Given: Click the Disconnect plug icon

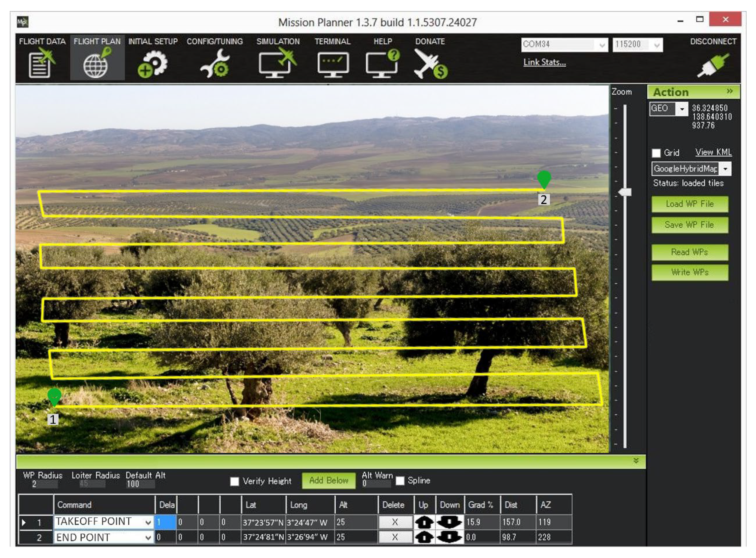Looking at the screenshot, I should [713, 65].
